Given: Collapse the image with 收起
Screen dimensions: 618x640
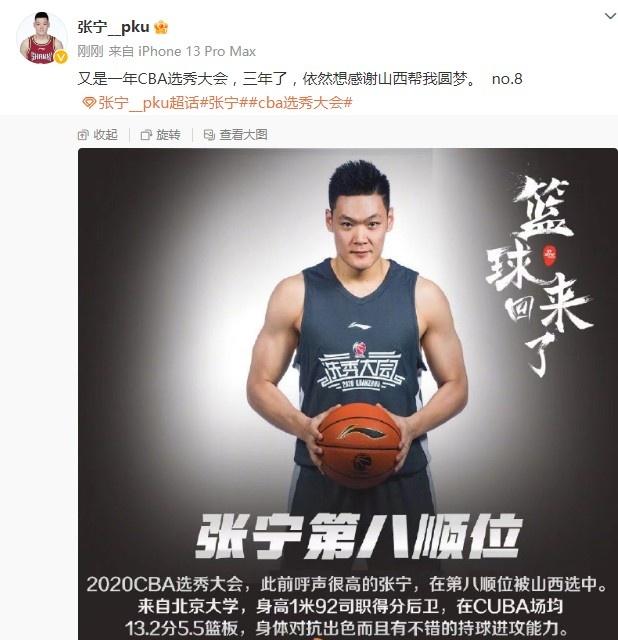Looking at the screenshot, I should coord(105,135).
